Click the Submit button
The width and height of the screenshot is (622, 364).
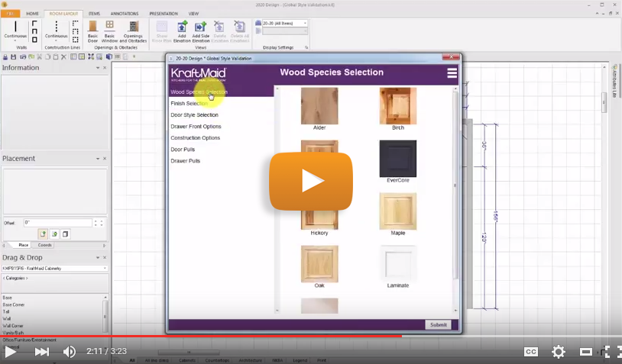(x=439, y=325)
